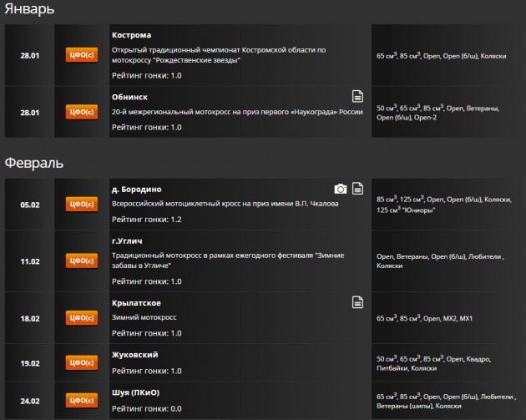Open the Жуковский event title
The image size is (526, 420).
pos(135,355)
